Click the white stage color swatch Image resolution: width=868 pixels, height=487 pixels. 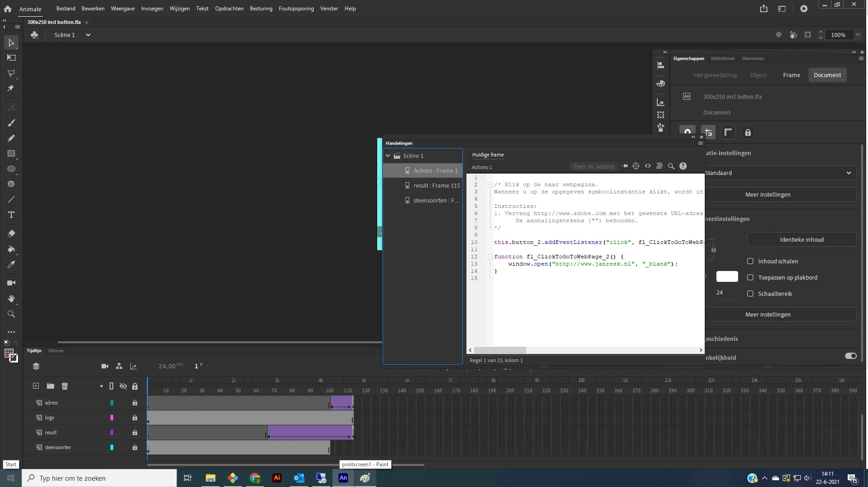727,276
